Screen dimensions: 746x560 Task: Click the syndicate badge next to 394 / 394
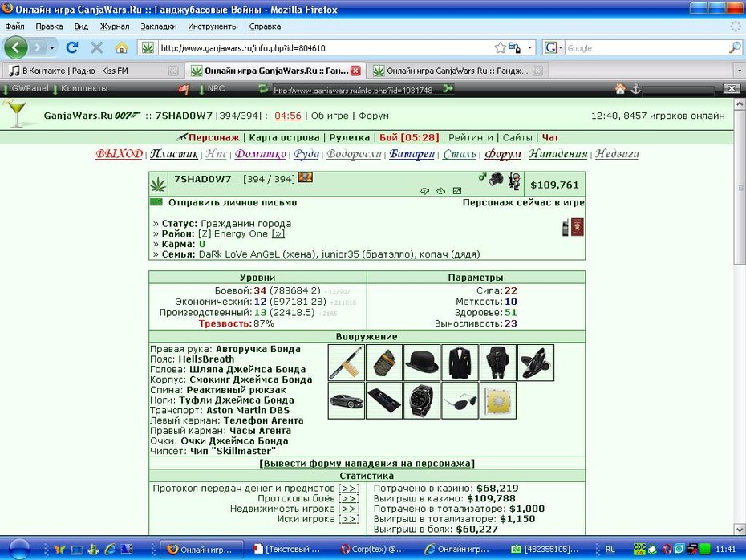(305, 178)
